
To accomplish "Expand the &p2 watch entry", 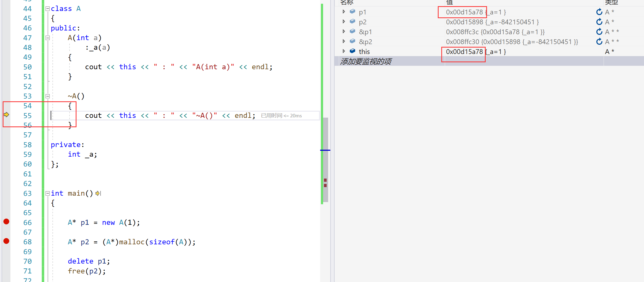I will (x=344, y=41).
